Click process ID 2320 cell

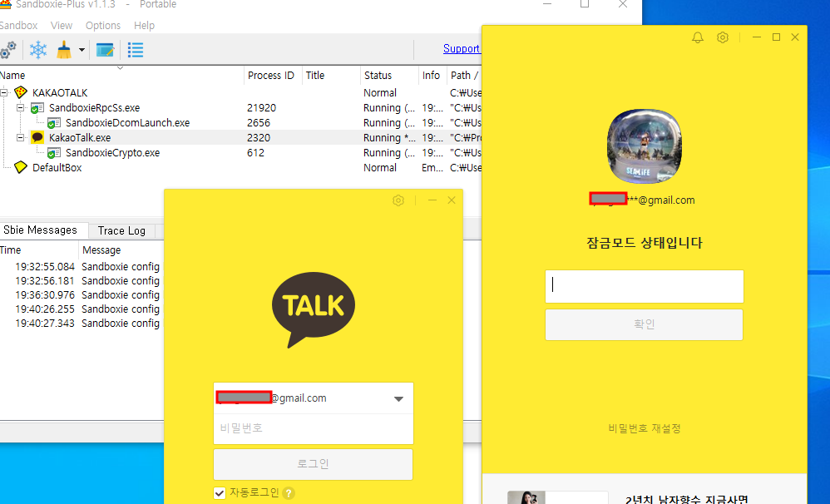[259, 138]
